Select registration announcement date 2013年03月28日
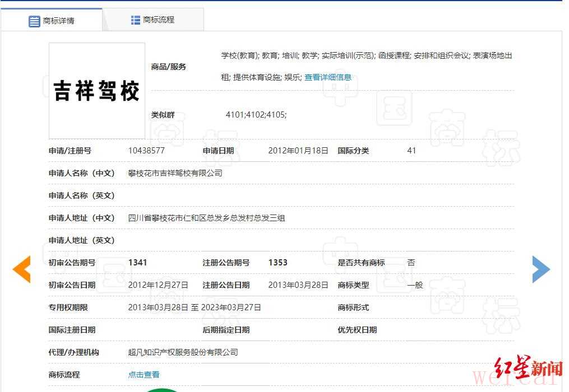Screen dimensions: 569x392 (298, 285)
